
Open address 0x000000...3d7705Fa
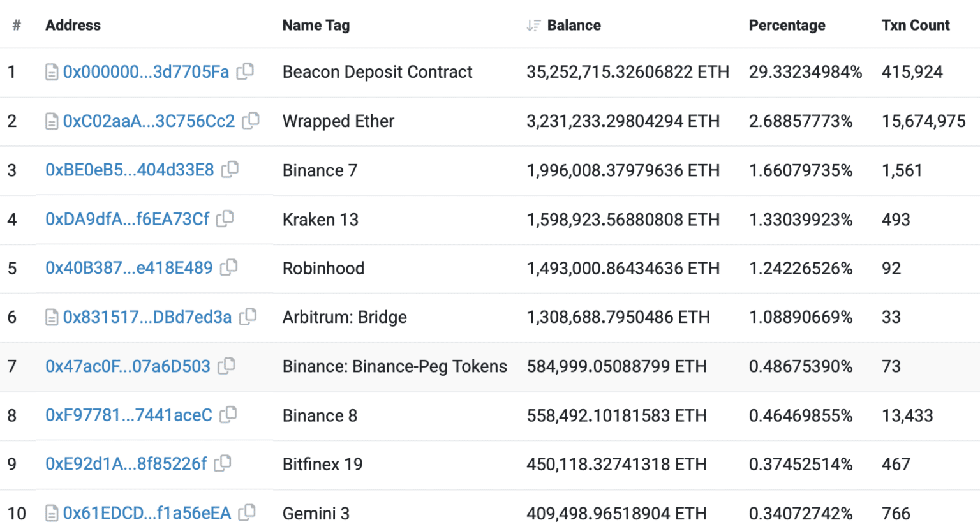[x=146, y=72]
